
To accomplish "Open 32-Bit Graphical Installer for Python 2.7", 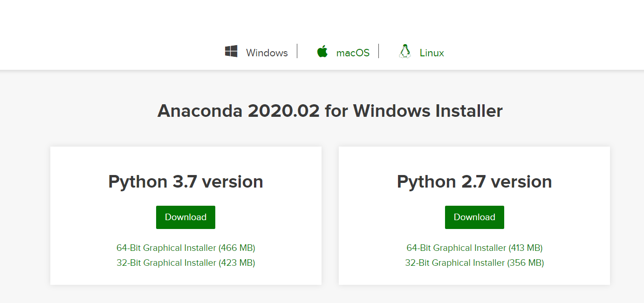I will pyautogui.click(x=474, y=263).
